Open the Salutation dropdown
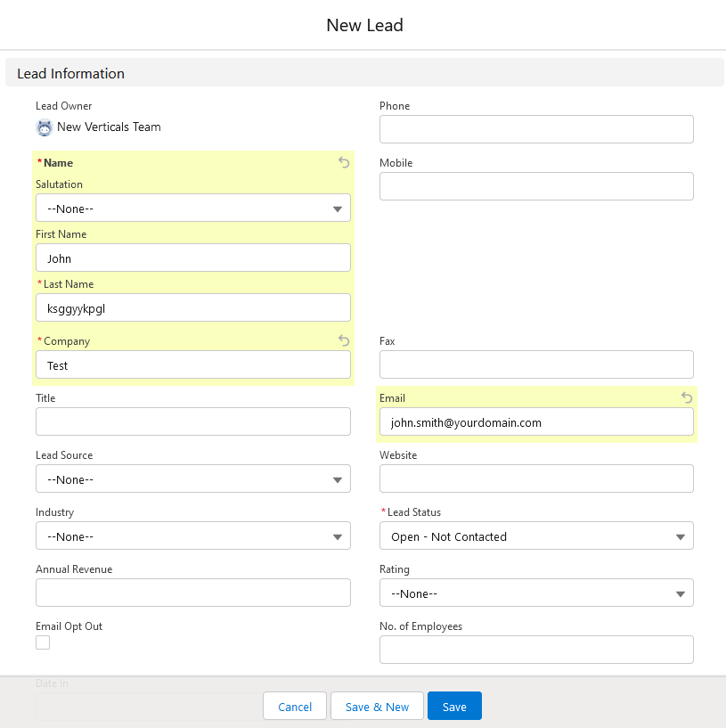Viewport: 726px width, 728px height. (192, 209)
